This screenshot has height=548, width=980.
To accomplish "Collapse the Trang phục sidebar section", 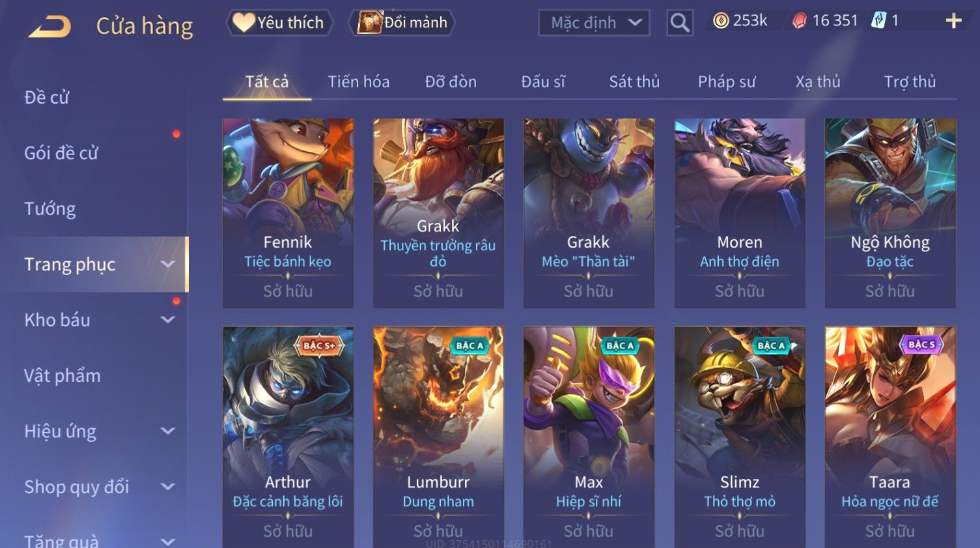I will (x=167, y=264).
